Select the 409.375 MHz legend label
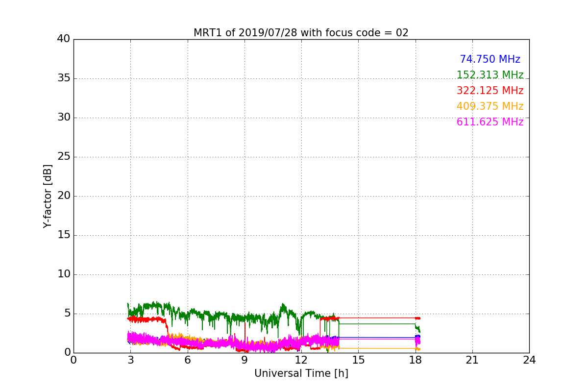 [490, 106]
